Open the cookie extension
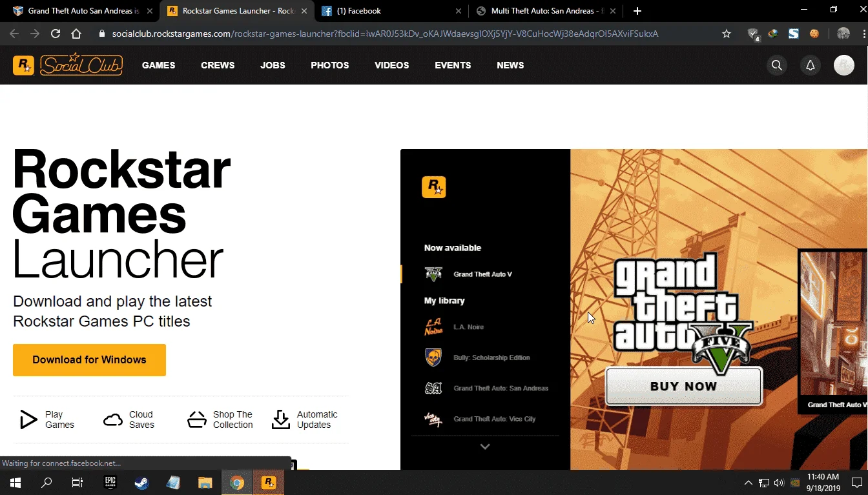Image resolution: width=868 pixels, height=495 pixels. tap(814, 34)
